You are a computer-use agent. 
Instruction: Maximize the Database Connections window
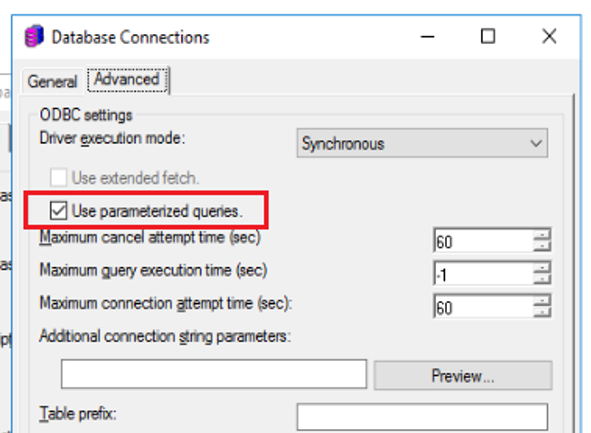tap(488, 37)
